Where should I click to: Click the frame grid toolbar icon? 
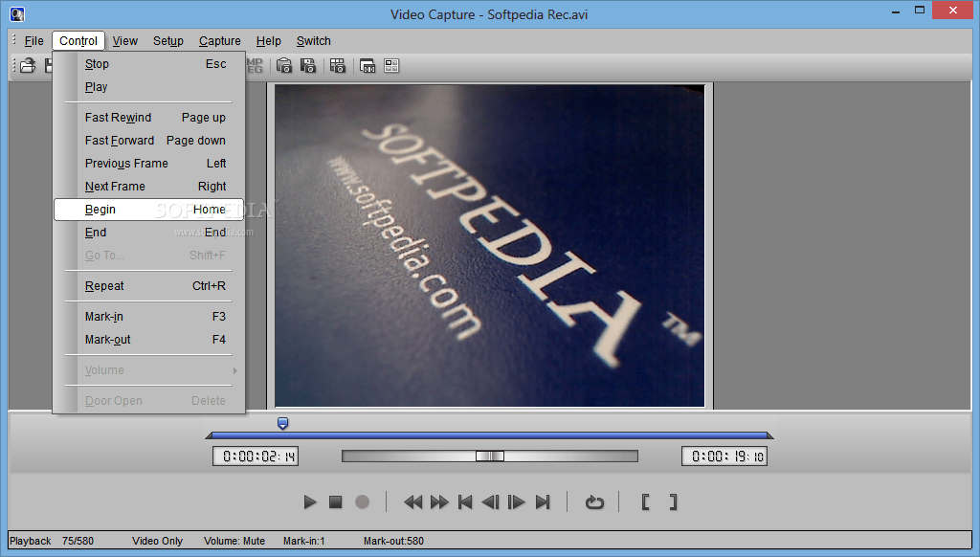pyautogui.click(x=338, y=65)
